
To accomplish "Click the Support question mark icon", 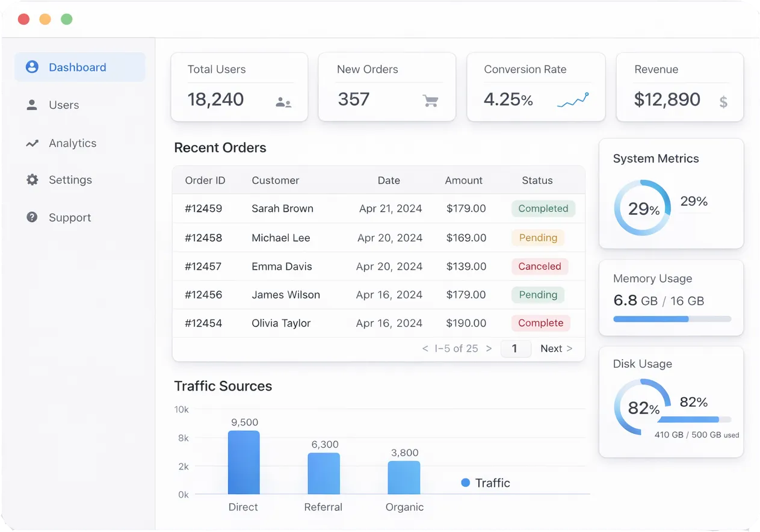I will click(x=32, y=217).
